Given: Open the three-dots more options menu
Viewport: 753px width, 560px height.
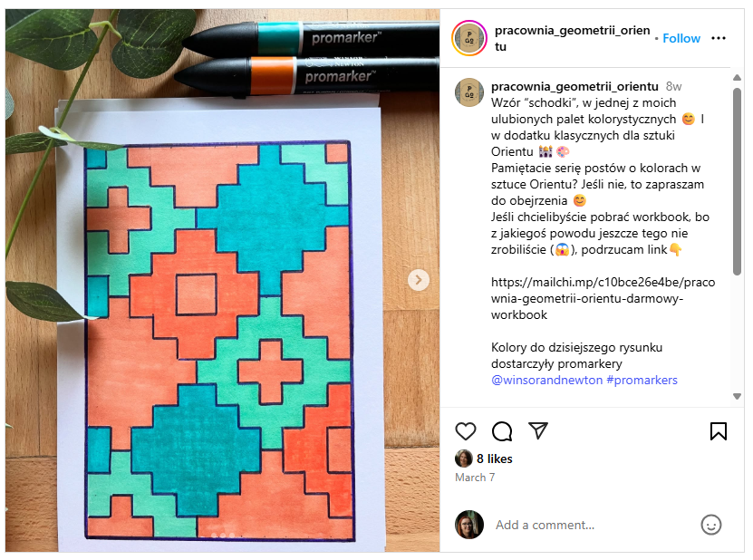Looking at the screenshot, I should click(x=718, y=38).
